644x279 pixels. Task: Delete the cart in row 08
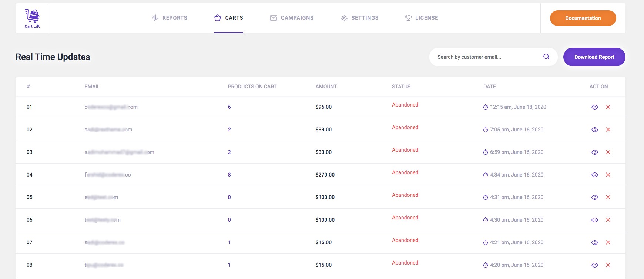608,265
